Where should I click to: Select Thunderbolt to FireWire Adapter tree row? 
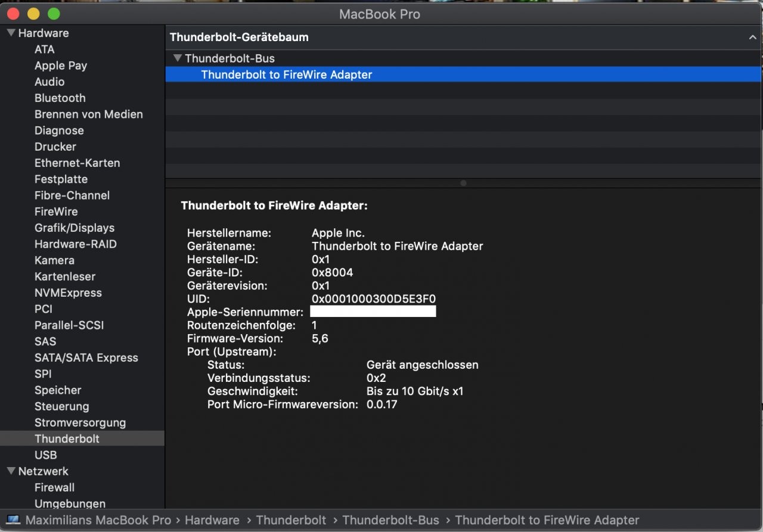click(x=464, y=74)
